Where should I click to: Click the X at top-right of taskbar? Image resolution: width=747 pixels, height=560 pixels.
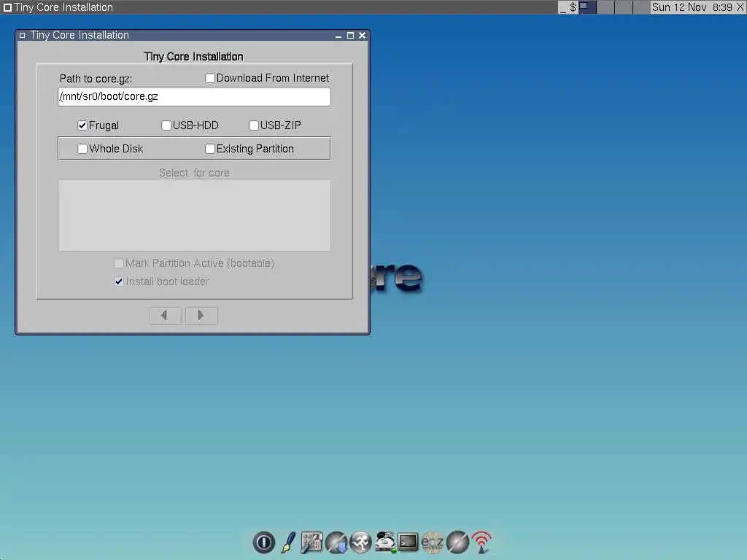tap(740, 7)
